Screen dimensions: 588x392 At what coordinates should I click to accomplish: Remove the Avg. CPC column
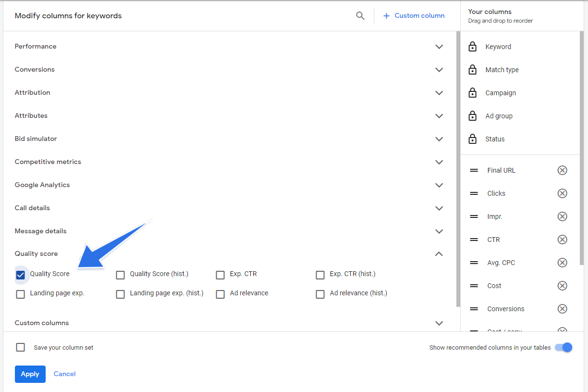click(562, 263)
